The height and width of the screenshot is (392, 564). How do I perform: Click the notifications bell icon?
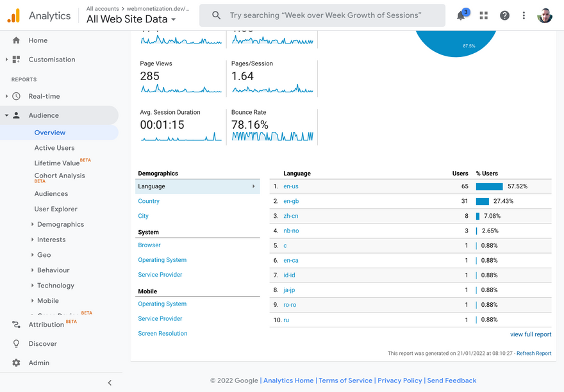[x=461, y=15]
